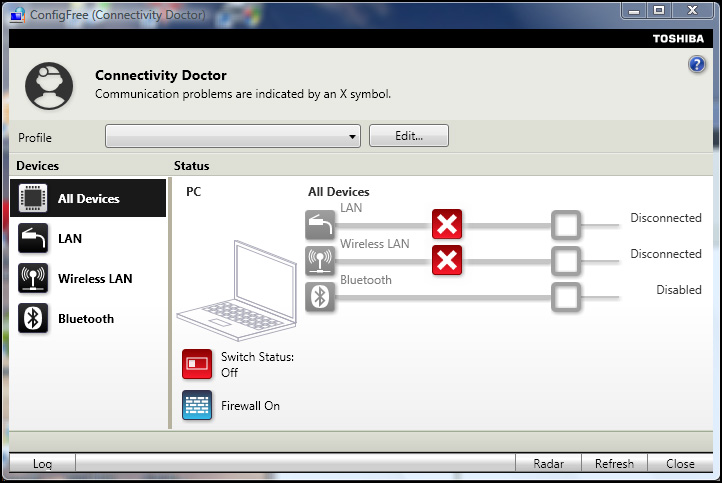Select Wireless LAN entry label in sidebar
This screenshot has height=483, width=722.
click(95, 279)
